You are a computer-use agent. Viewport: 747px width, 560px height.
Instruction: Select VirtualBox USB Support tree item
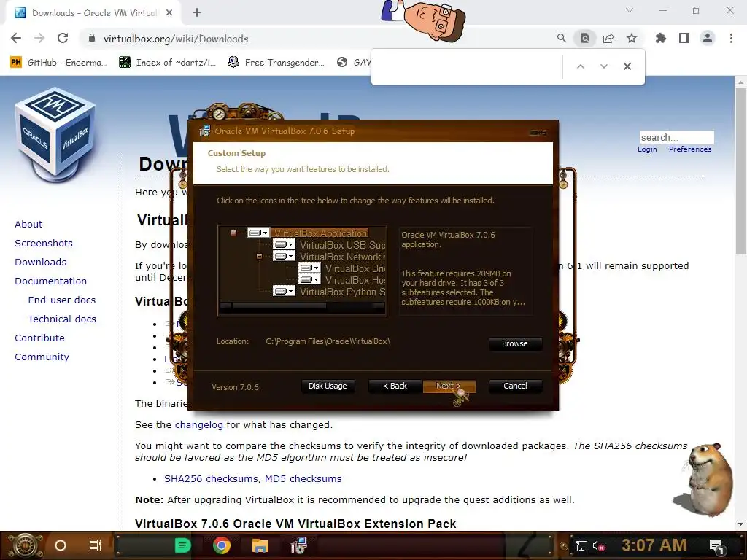click(x=343, y=245)
